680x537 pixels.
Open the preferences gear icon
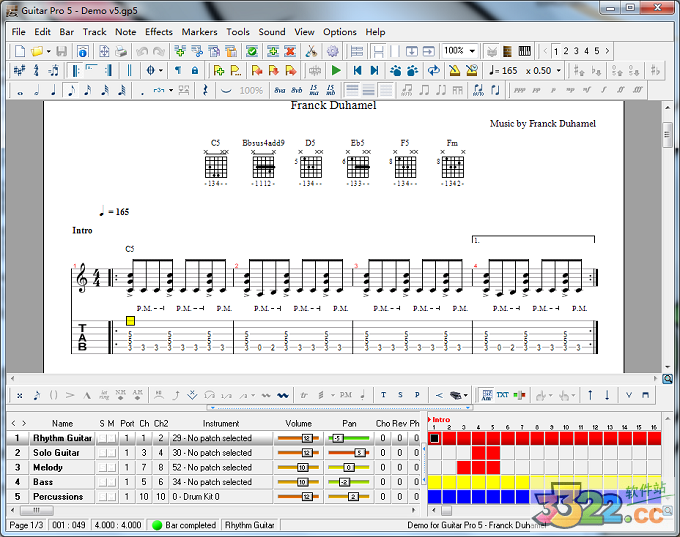[333, 51]
